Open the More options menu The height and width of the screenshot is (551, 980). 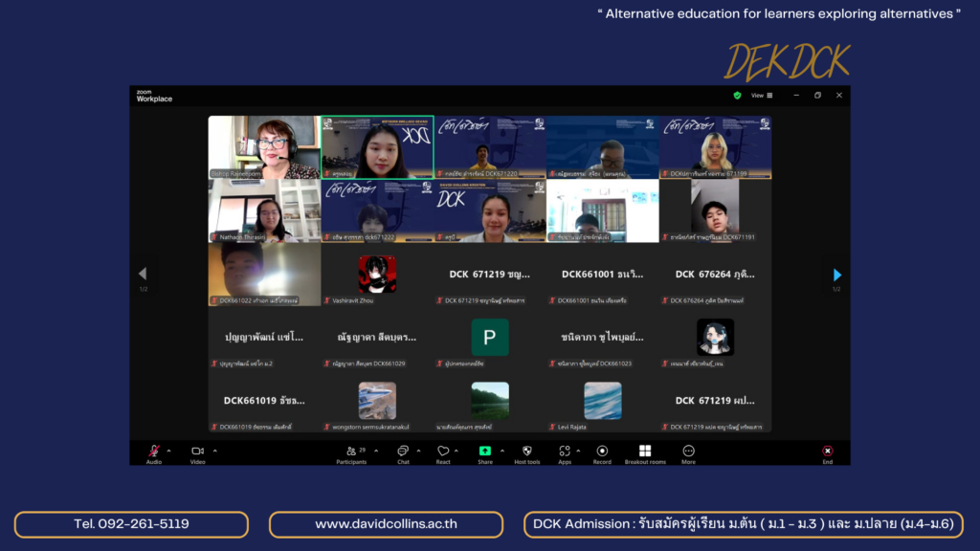tap(688, 452)
